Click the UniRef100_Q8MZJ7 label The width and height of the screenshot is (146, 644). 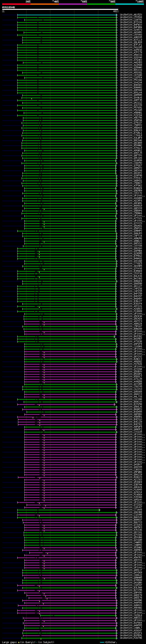click(131, 570)
